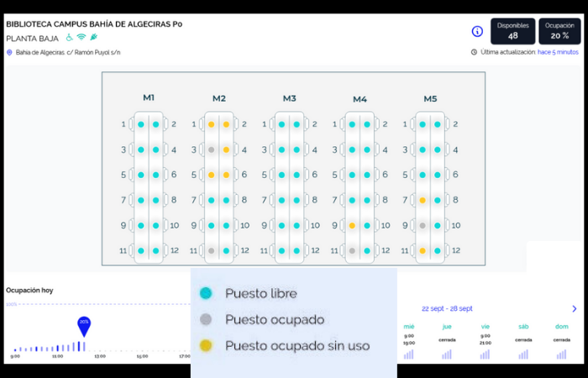Viewport: 588px width, 378px height.
Task: Select unused yellow seat 9 at table M4
Action: [353, 226]
